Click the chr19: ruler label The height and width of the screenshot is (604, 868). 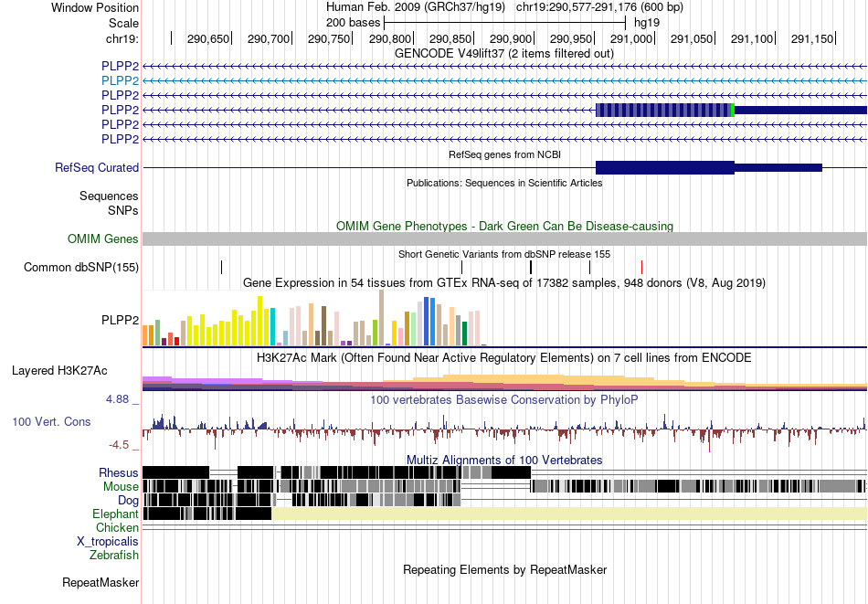pos(122,38)
